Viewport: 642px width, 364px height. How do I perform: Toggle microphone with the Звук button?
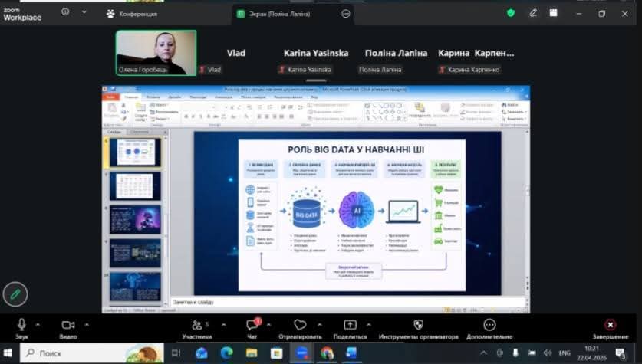tap(21, 325)
